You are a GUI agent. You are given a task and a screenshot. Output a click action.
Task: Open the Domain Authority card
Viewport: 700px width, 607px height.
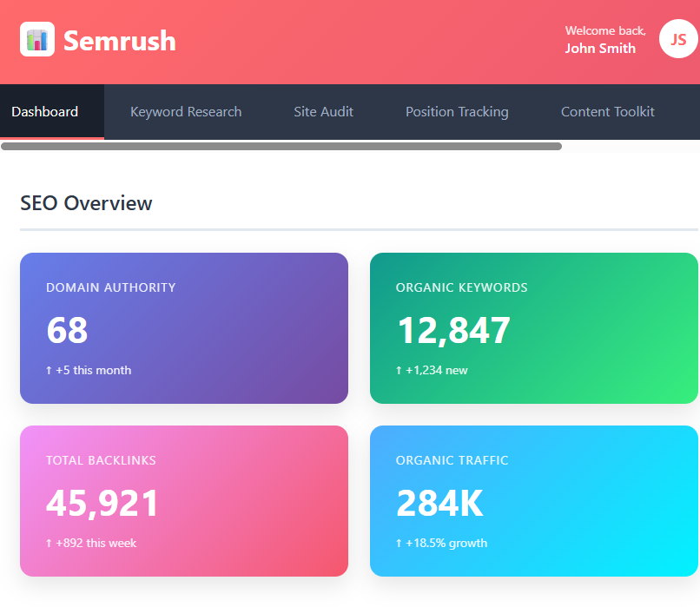(x=184, y=328)
